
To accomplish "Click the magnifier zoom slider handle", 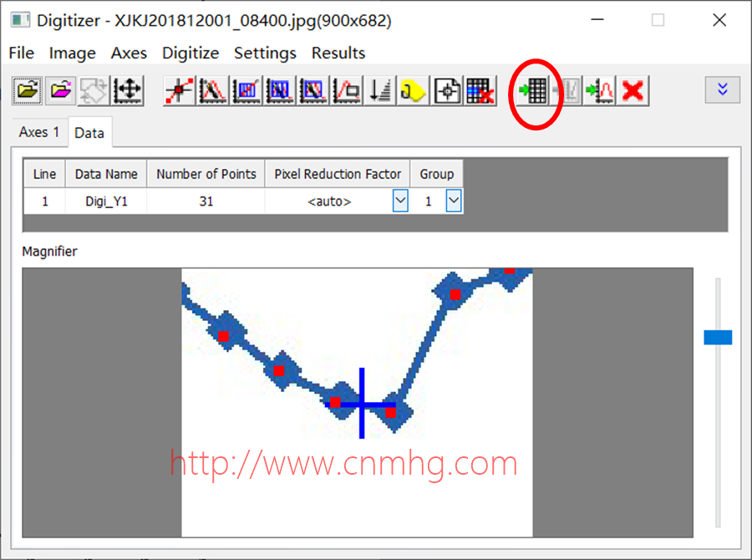I will (718, 337).
